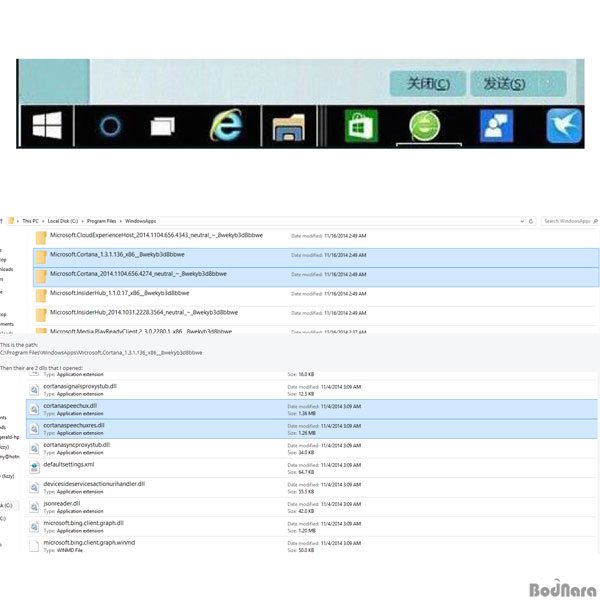This screenshot has width=600, height=600.
Task: Select file cortanaspeechuxres.dll
Action: pos(312,429)
